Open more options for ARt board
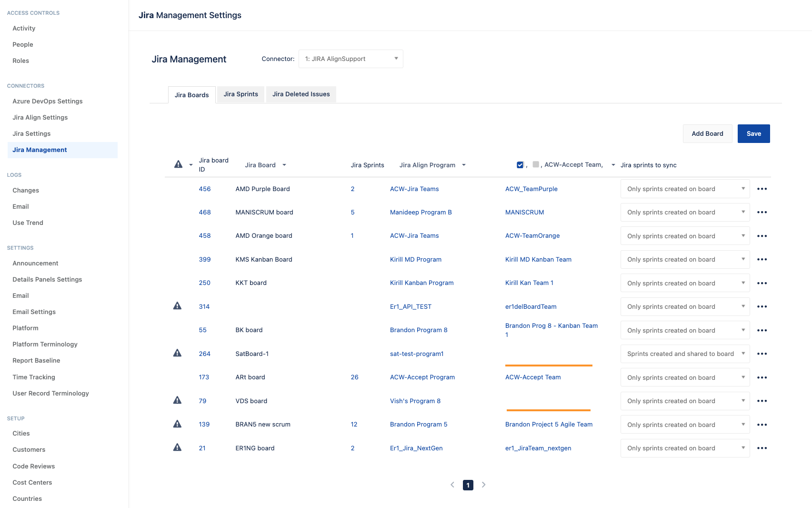The image size is (812, 508). (x=762, y=377)
